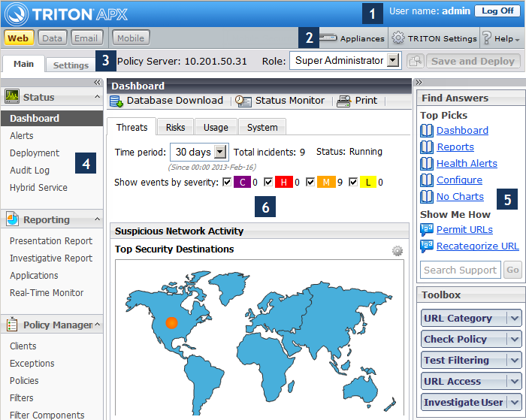Screen dimensions: 526x420
Task: Select the Email module tab
Action: pos(87,38)
